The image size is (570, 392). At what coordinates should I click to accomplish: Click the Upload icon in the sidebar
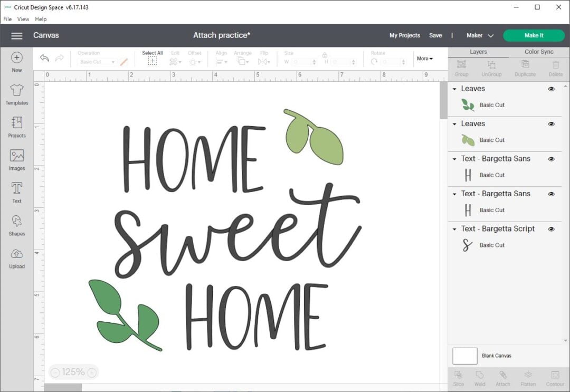coord(16,258)
